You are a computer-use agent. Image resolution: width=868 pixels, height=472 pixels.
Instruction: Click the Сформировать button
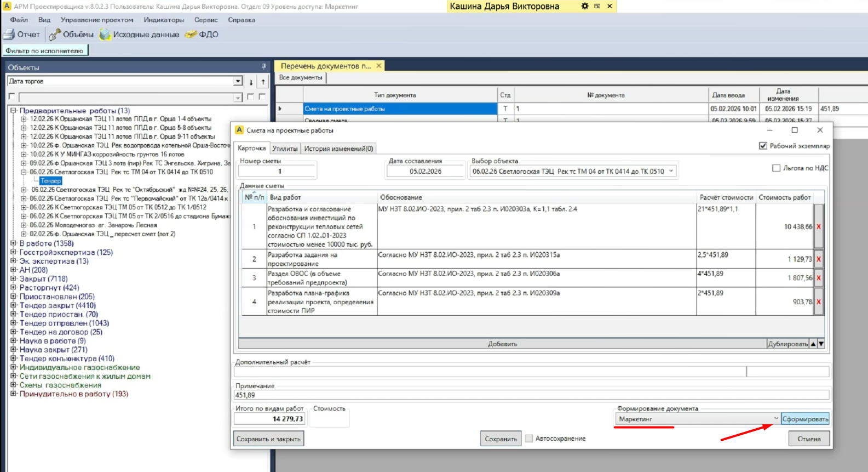805,419
